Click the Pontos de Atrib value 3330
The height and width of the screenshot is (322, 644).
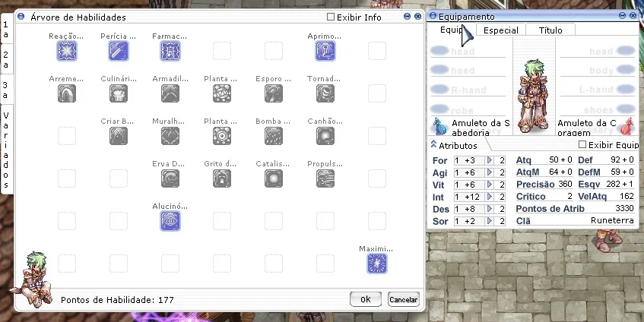624,208
